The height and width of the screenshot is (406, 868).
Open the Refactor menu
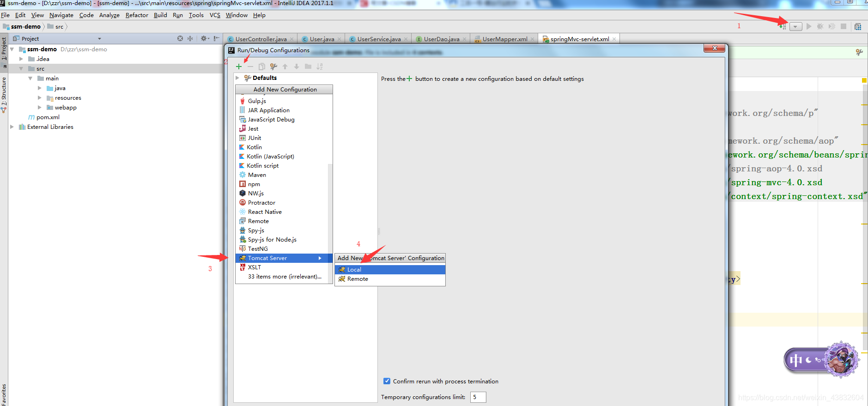tap(137, 15)
